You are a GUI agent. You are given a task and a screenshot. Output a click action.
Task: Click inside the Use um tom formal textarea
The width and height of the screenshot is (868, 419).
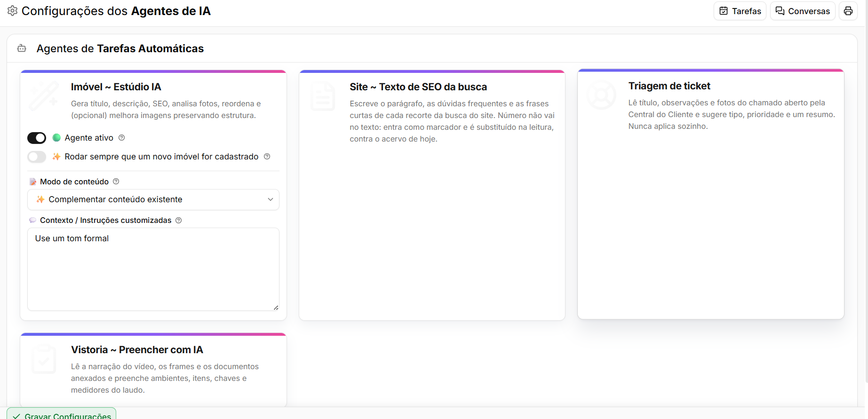(153, 269)
